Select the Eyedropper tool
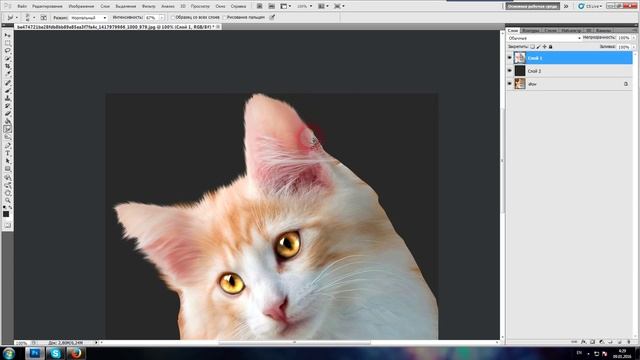 click(7, 73)
